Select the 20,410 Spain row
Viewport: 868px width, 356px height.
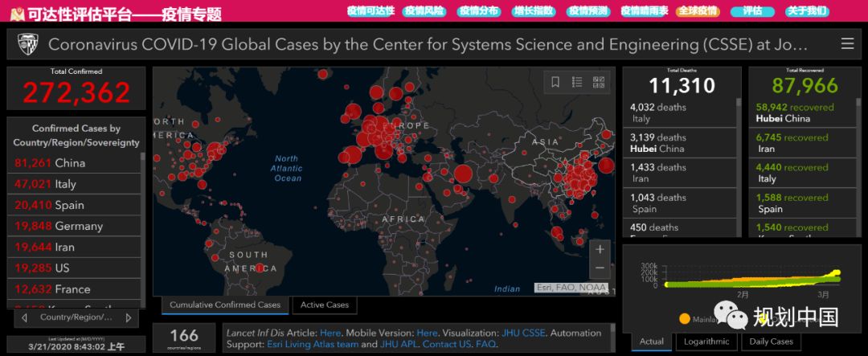tap(74, 206)
